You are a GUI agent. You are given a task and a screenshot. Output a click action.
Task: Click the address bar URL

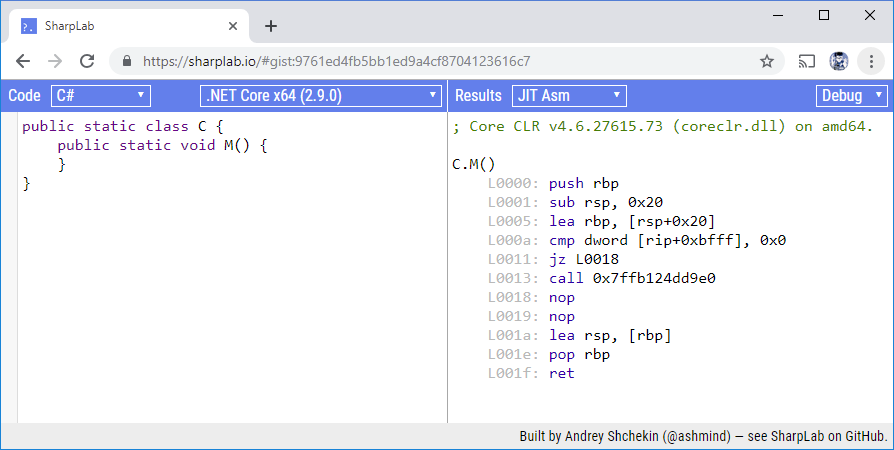pyautogui.click(x=336, y=61)
